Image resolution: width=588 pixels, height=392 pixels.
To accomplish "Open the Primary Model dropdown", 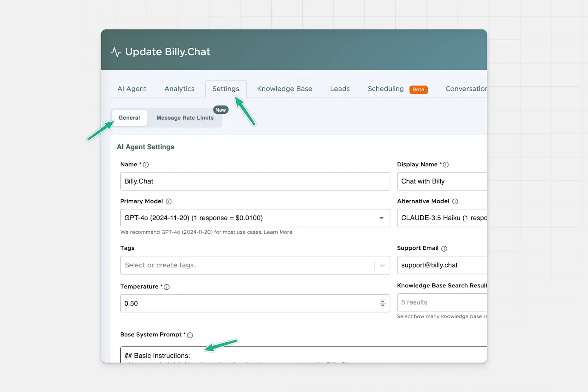I will click(255, 218).
